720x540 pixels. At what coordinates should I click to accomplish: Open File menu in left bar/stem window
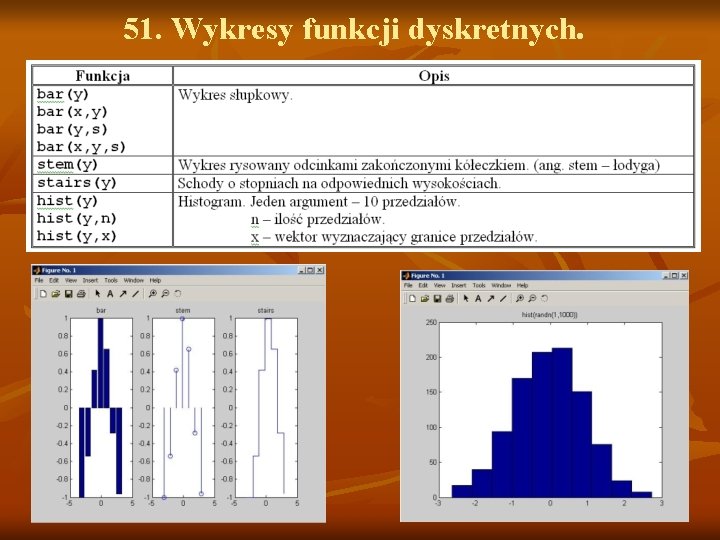click(x=39, y=280)
